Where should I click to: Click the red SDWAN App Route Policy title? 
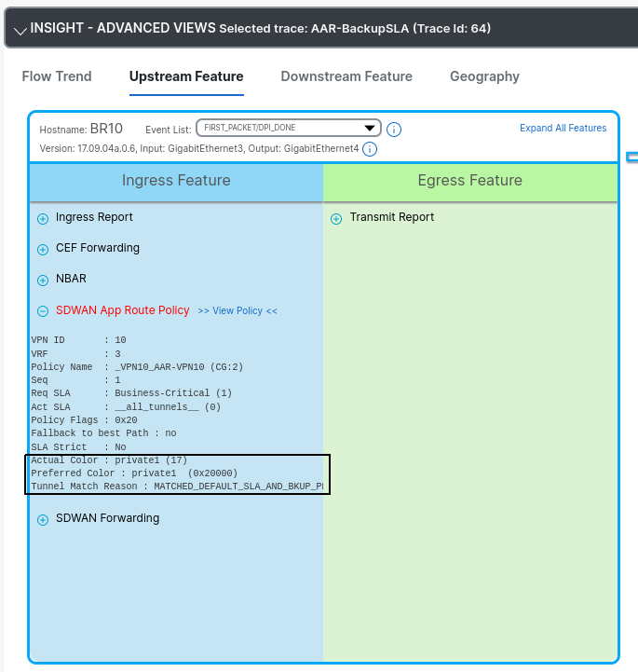pyautogui.click(x=122, y=310)
